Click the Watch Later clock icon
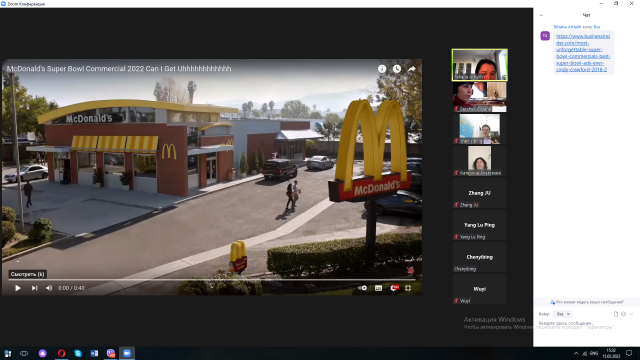Image resolution: width=640 pixels, height=360 pixels. (x=397, y=69)
